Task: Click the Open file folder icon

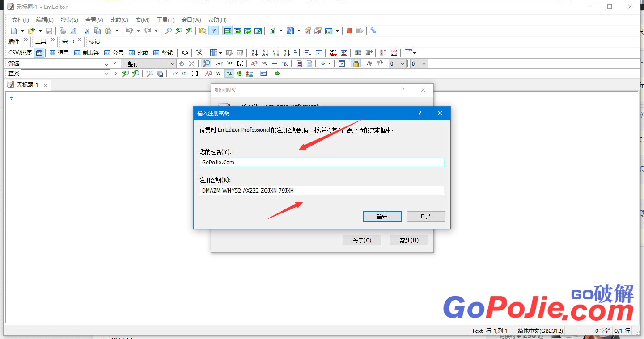Action: pyautogui.click(x=31, y=31)
